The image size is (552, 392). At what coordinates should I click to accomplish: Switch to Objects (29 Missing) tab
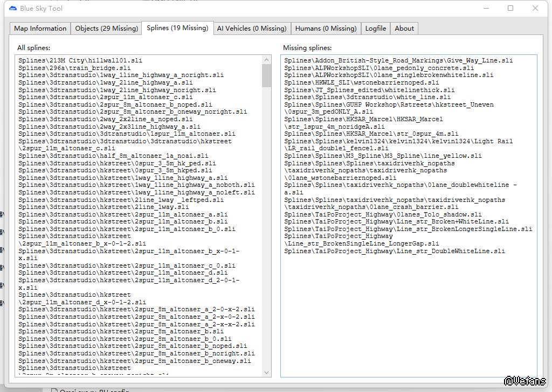coord(106,29)
